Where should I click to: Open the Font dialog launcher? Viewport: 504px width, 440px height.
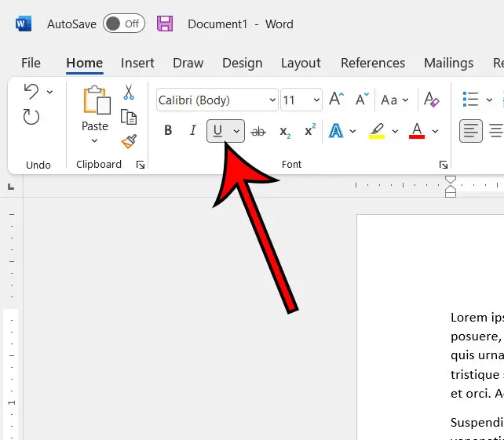[444, 165]
